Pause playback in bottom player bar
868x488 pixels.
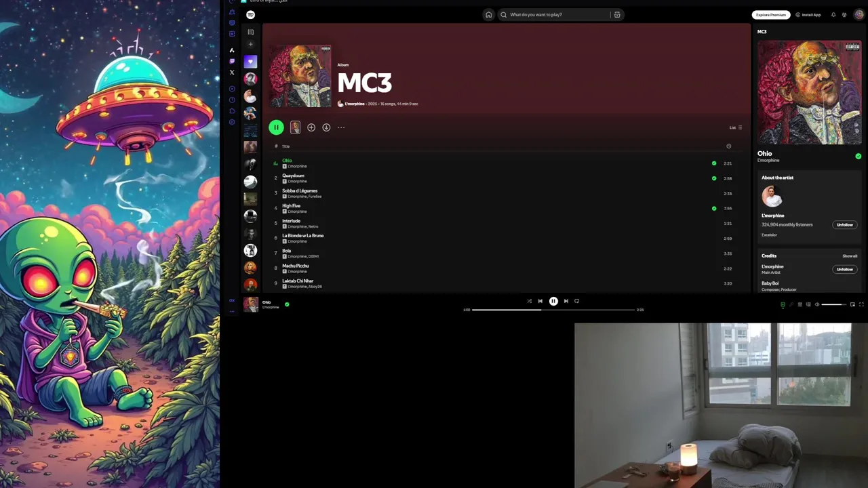[x=553, y=301]
